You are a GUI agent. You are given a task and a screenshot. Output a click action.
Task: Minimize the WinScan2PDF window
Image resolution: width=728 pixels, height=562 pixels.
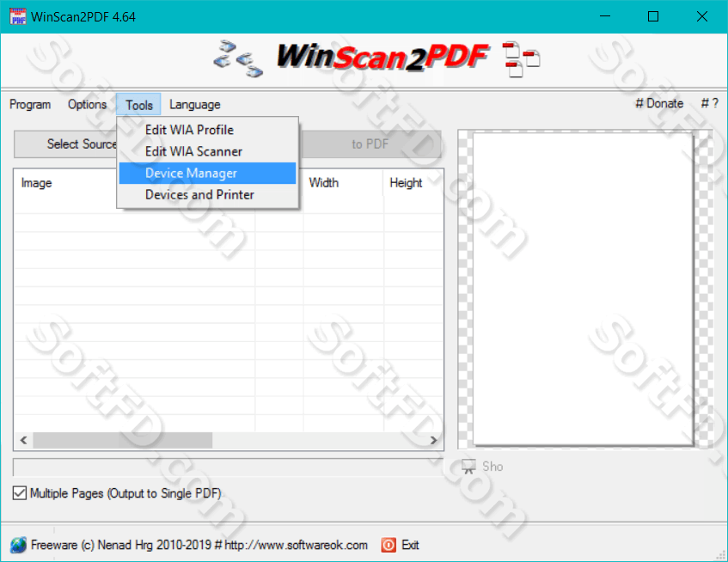604,16
